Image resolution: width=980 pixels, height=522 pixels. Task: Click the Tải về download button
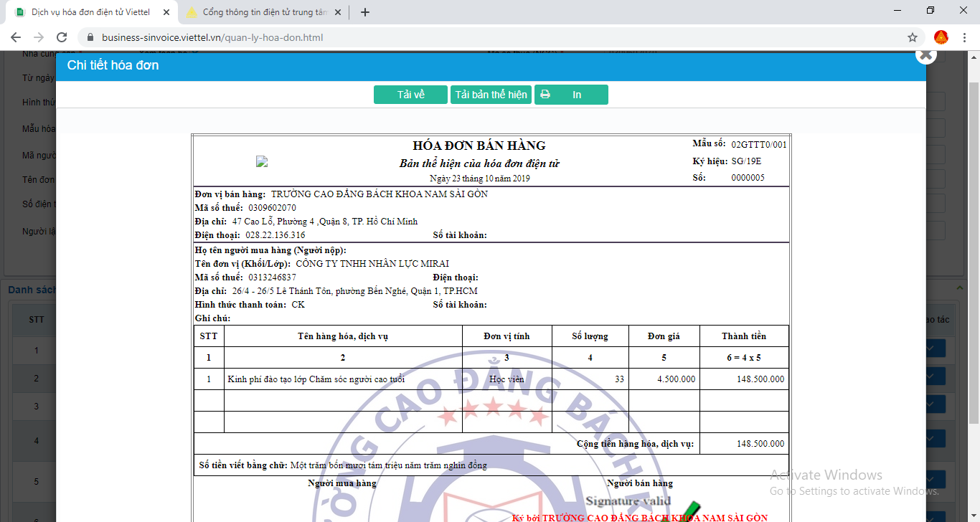[410, 95]
